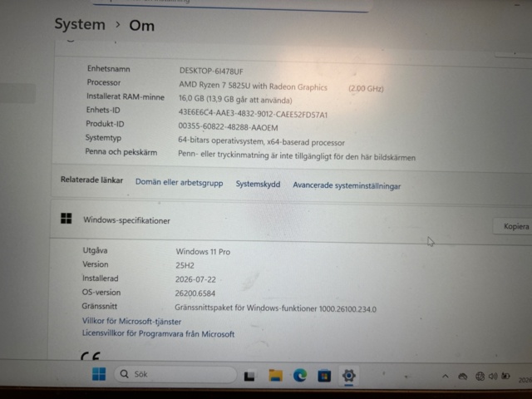532x399 pixels.
Task: Click the Systemtyp label
Action: coord(103,138)
